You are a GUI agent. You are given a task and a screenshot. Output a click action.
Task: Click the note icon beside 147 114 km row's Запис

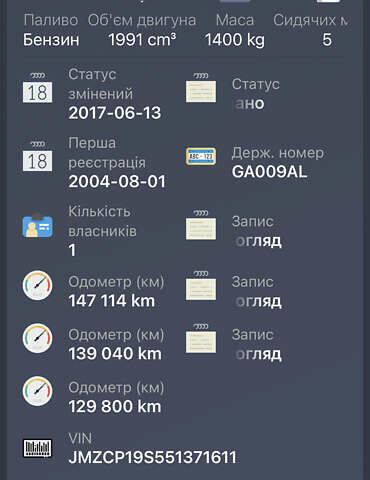coord(201,285)
